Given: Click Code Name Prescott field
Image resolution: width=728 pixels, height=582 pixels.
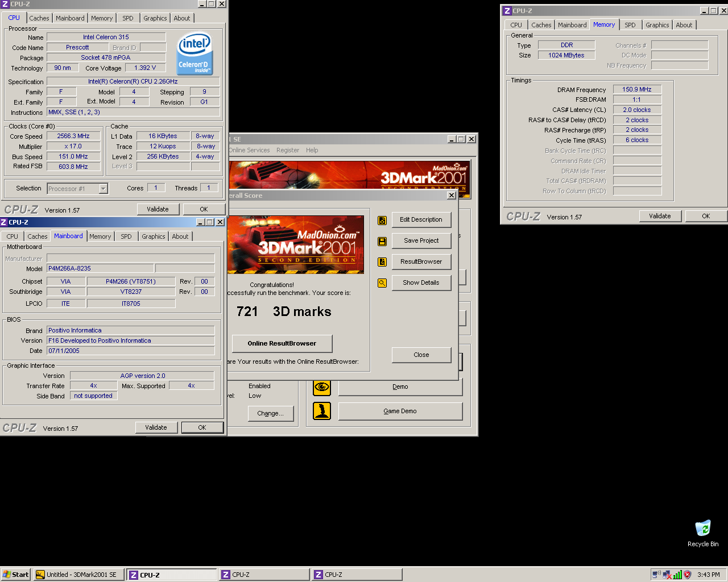Looking at the screenshot, I should 77,47.
